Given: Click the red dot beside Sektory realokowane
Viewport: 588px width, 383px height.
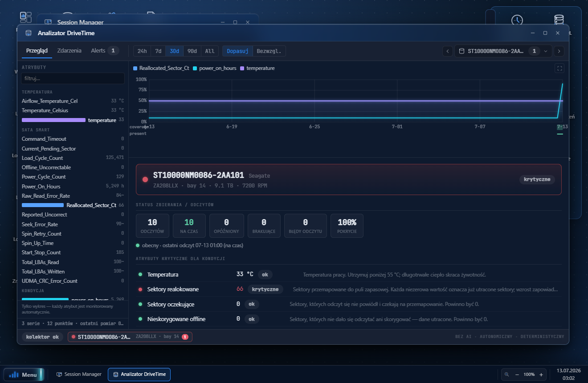Looking at the screenshot, I should tap(140, 289).
